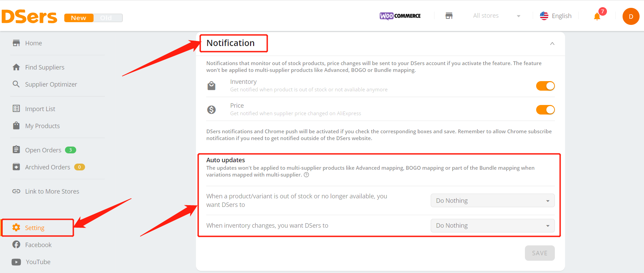Image resolution: width=644 pixels, height=273 pixels.
Task: Click the SAVE button
Action: click(540, 253)
